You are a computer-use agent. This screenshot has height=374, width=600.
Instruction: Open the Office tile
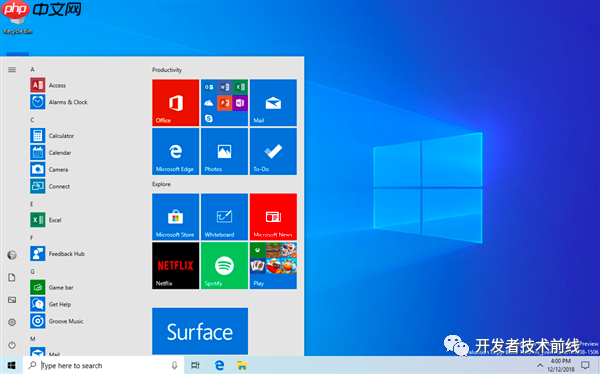pos(175,103)
